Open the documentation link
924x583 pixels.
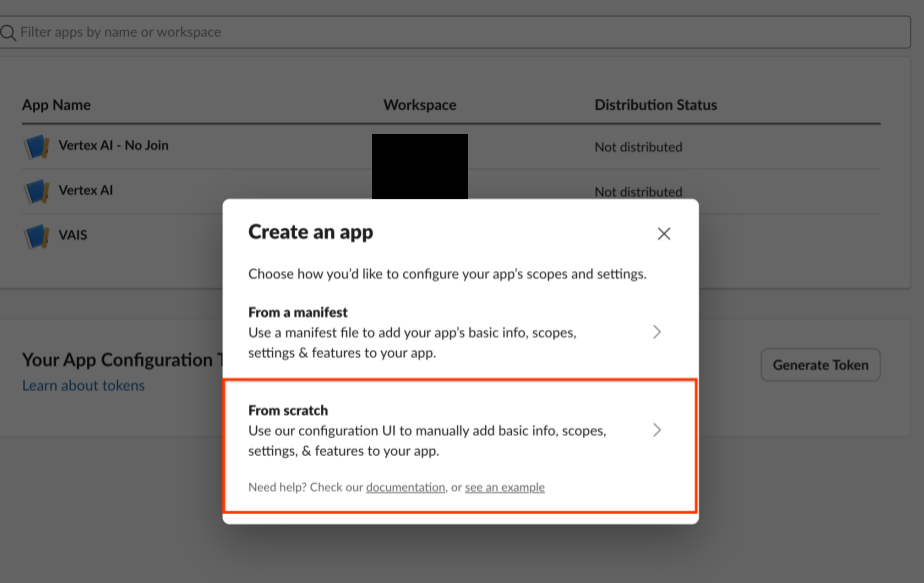[x=405, y=488]
